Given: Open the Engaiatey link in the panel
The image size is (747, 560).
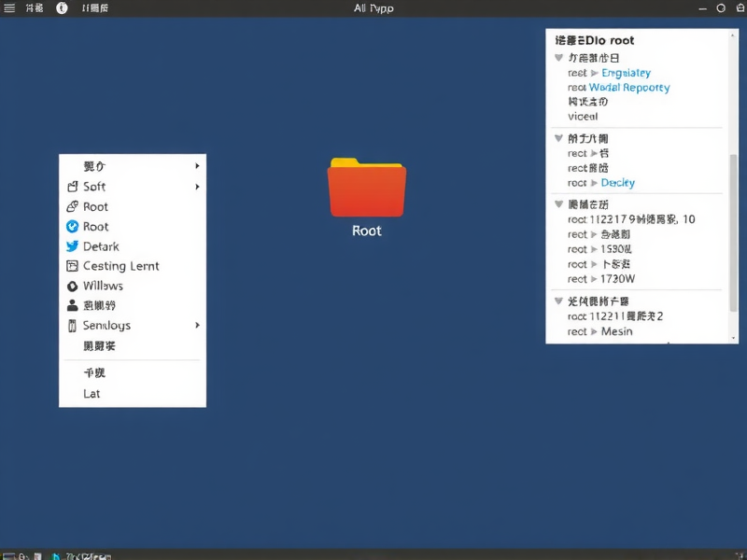Looking at the screenshot, I should tap(625, 73).
